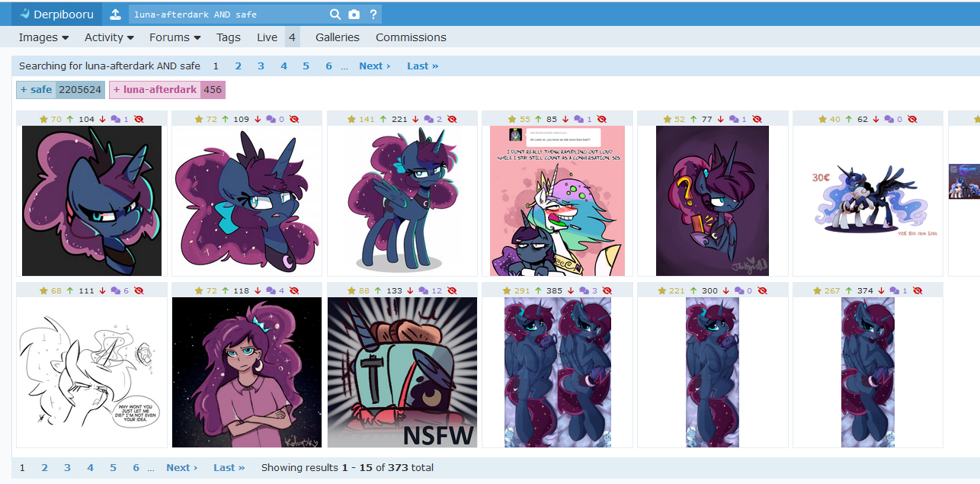The height and width of the screenshot is (484, 980).
Task: Downvote the image with 300 score
Action: click(726, 290)
